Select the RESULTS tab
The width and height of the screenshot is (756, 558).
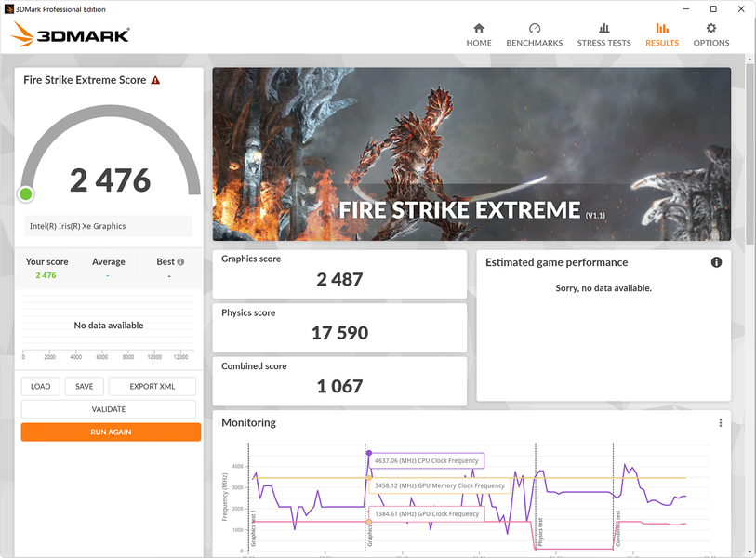662,35
